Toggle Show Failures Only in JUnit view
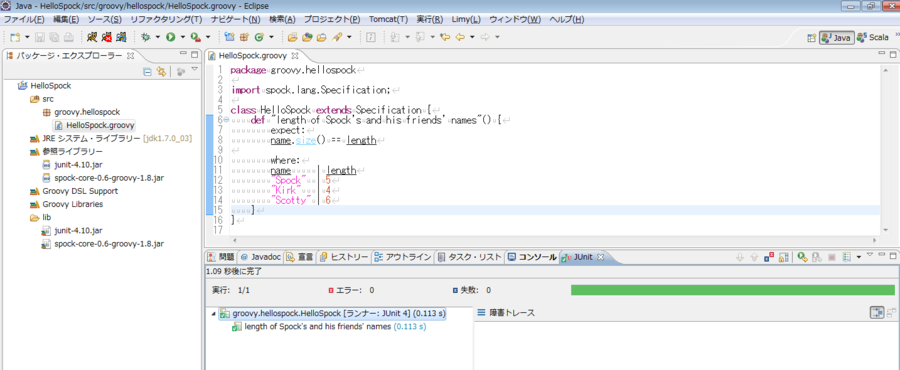This screenshot has width=900, height=370. pyautogui.click(x=769, y=258)
